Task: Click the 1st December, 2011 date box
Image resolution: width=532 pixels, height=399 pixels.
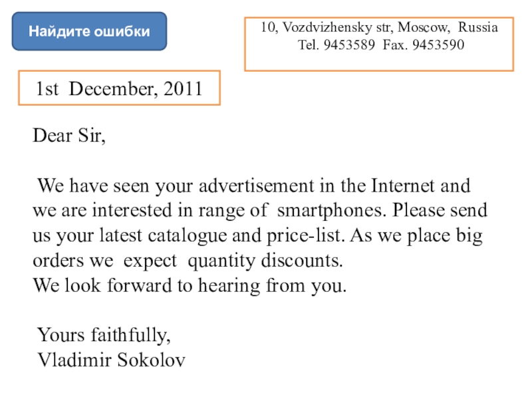Action: coord(119,88)
